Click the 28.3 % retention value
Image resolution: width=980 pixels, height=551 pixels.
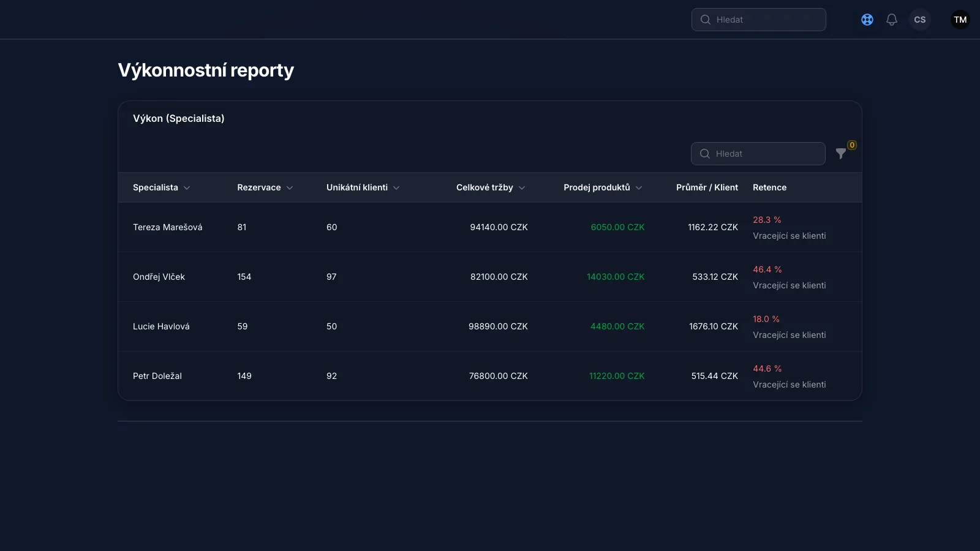[x=767, y=220]
